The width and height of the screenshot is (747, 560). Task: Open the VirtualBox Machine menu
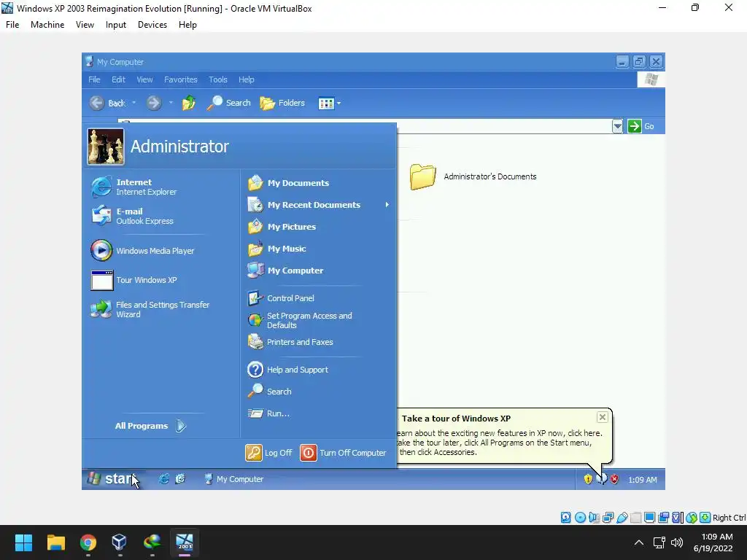pos(47,25)
